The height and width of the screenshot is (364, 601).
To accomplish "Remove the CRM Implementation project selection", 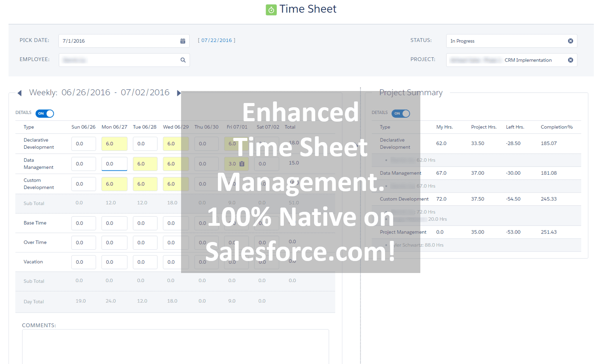I will 570,60.
